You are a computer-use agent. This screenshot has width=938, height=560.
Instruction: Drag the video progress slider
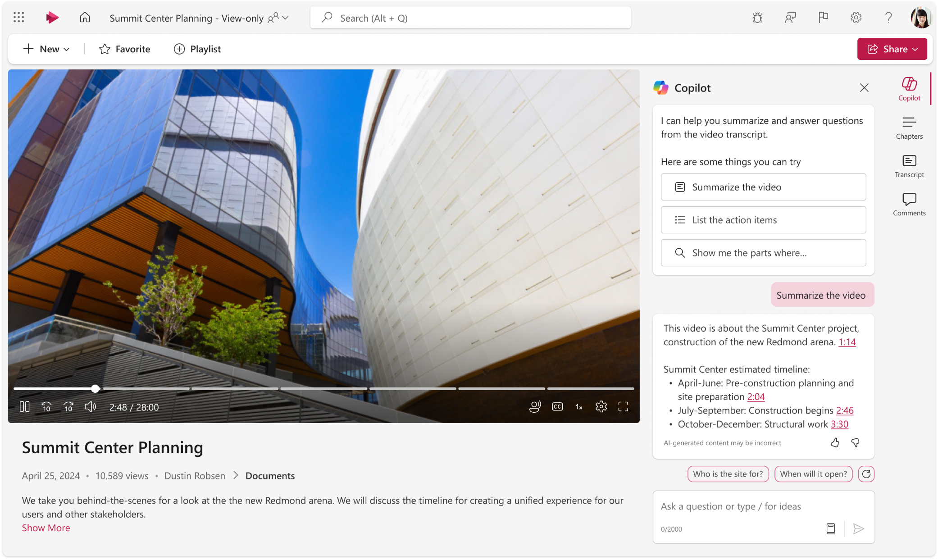96,388
